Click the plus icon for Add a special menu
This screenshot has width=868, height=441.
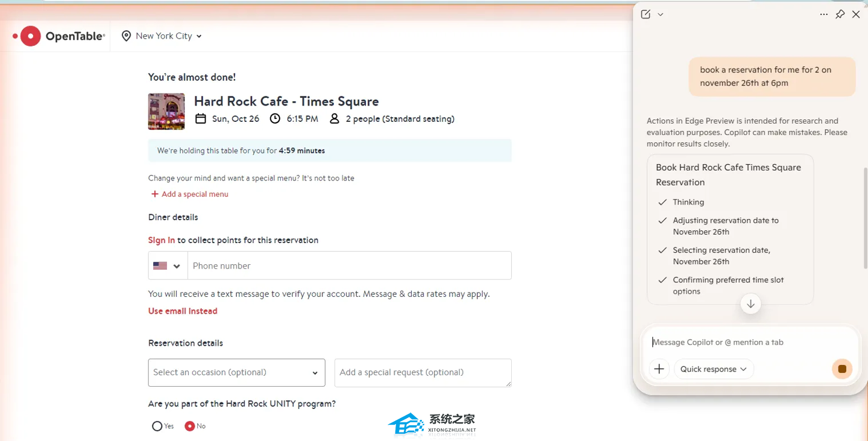click(155, 194)
